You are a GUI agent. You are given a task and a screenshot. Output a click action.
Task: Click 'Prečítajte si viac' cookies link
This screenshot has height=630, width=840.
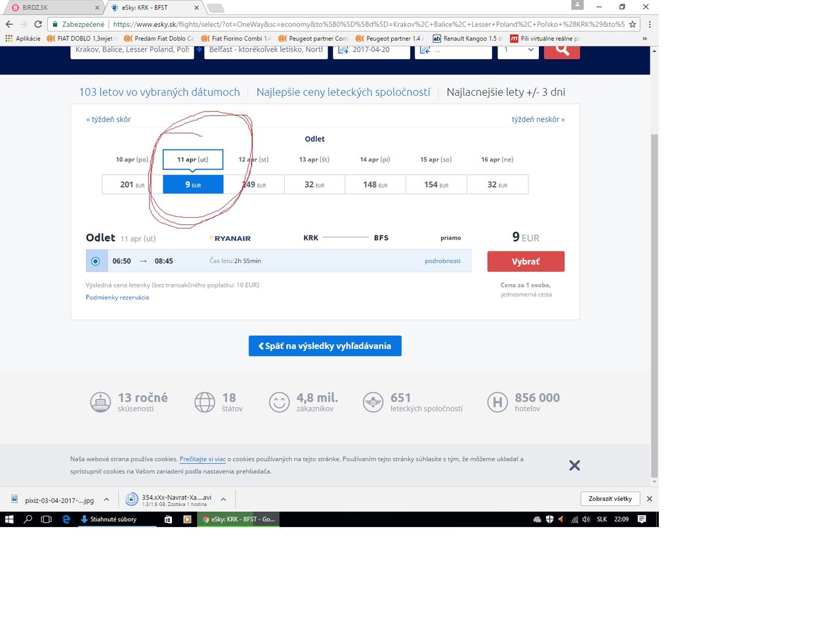(x=203, y=459)
